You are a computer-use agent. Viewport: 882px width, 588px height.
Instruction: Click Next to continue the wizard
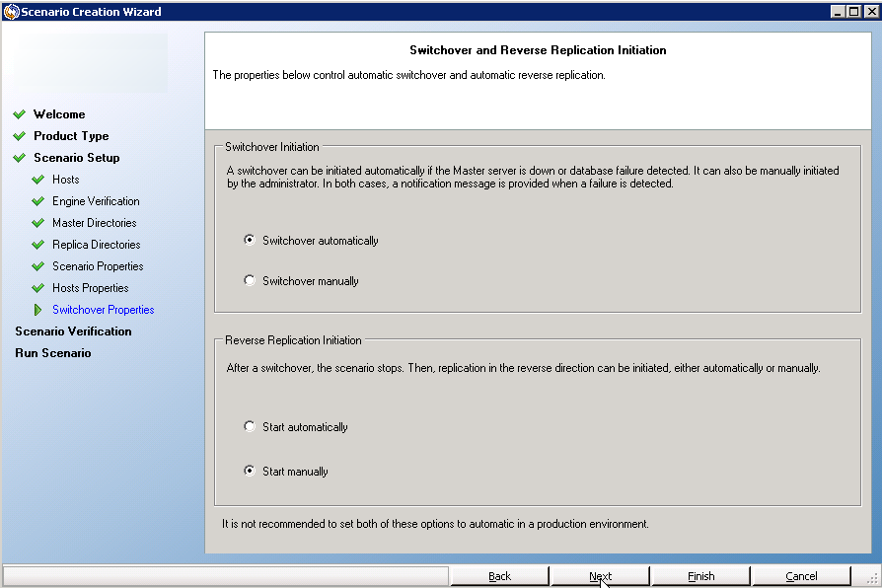tap(600, 576)
